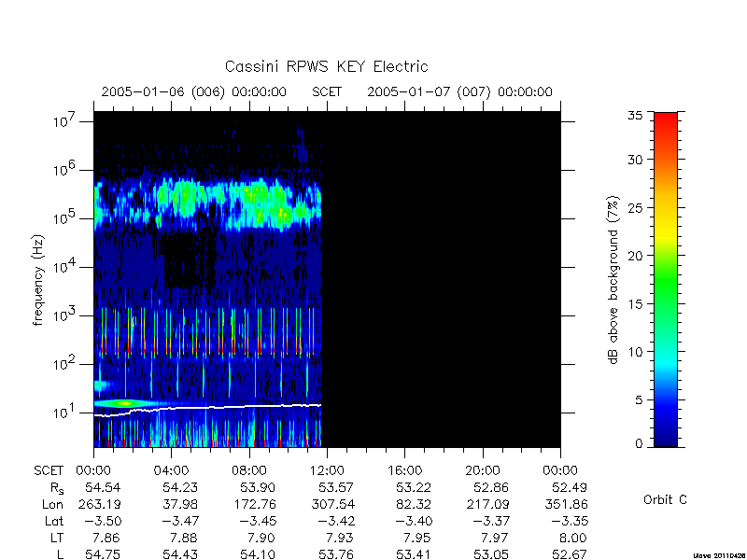Click the green middle of the color bar

[666, 281]
